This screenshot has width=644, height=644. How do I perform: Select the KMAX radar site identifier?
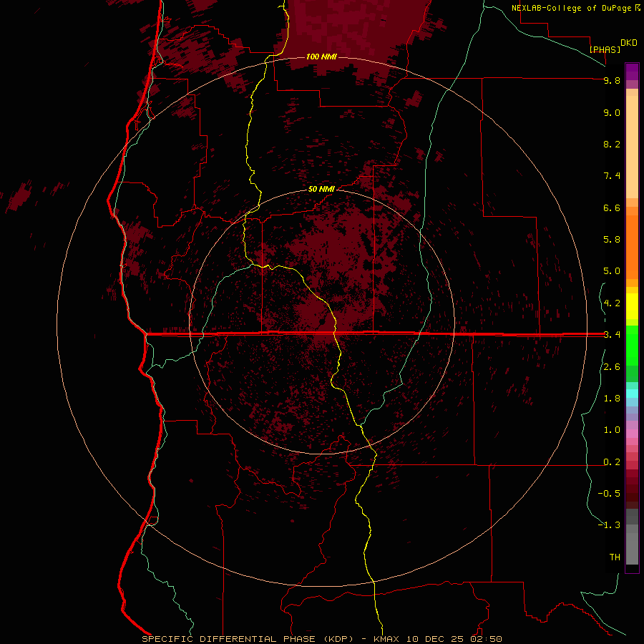coord(386,639)
